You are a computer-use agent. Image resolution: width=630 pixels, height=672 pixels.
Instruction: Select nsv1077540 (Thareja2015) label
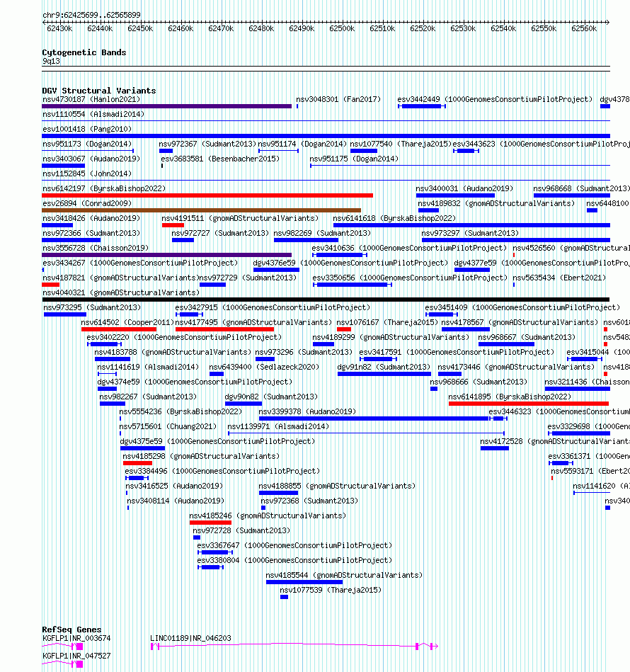(401, 144)
